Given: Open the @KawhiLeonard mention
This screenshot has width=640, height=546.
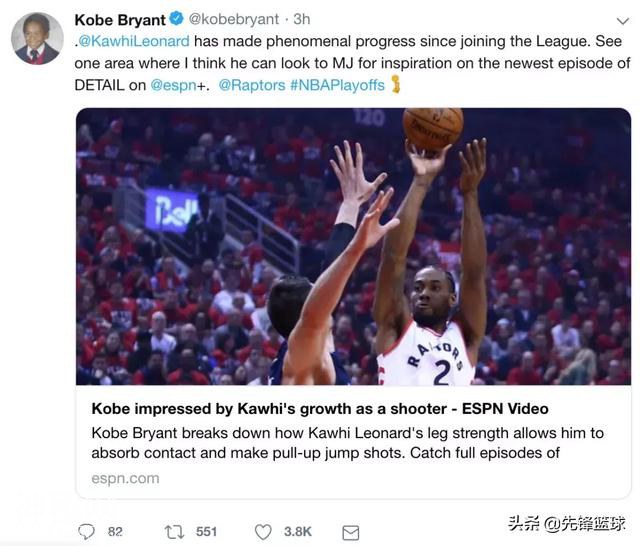Looking at the screenshot, I should click(133, 41).
